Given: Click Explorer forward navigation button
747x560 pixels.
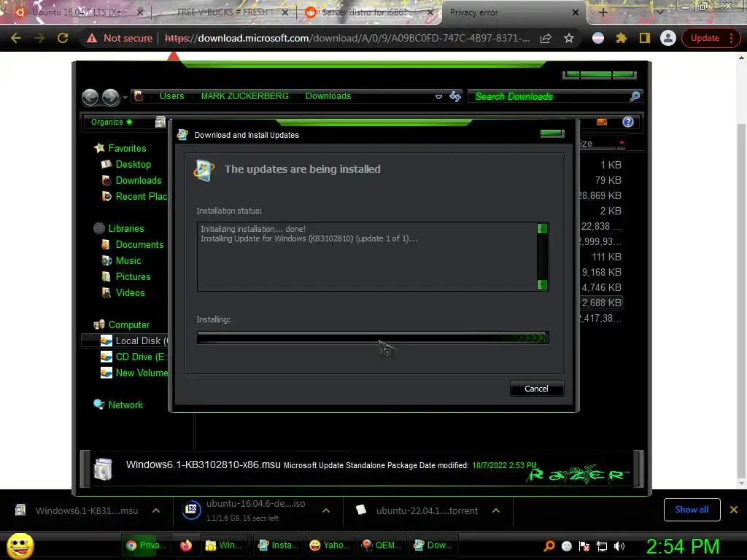Looking at the screenshot, I should tap(111, 97).
